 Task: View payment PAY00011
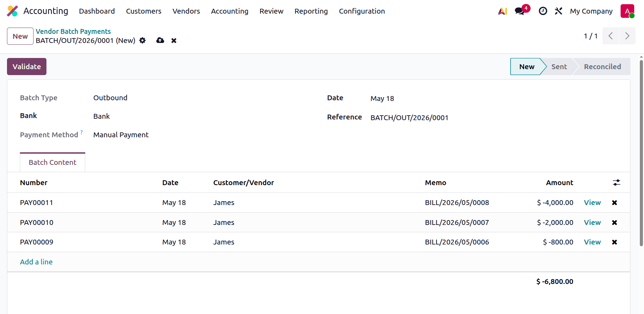pos(592,203)
